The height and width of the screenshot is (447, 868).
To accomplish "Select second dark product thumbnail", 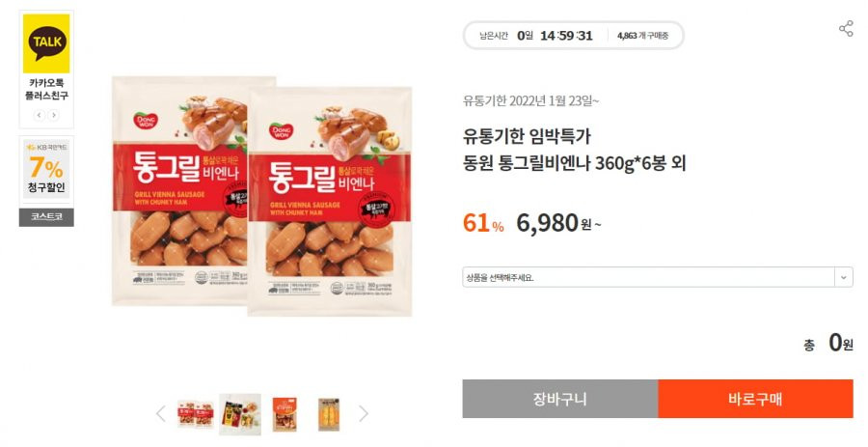I will click(240, 414).
